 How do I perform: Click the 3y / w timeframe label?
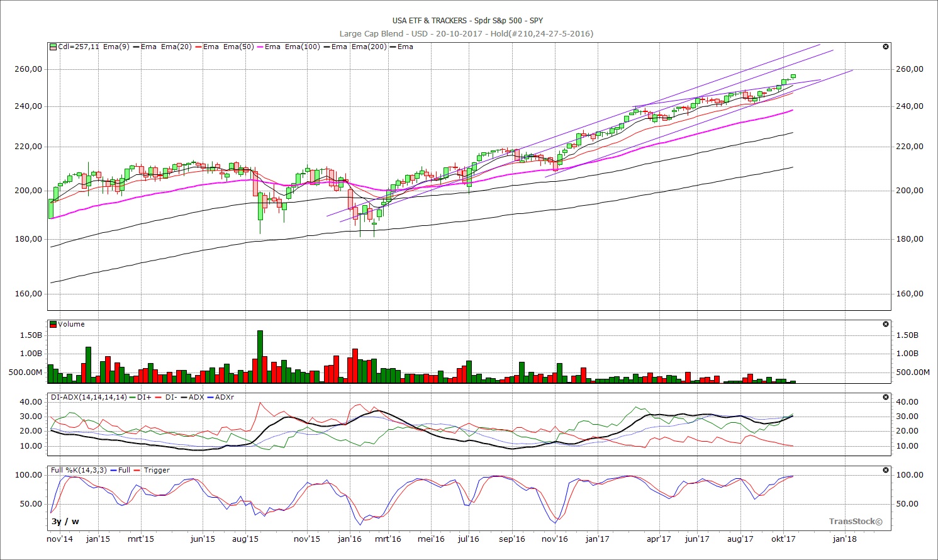pyautogui.click(x=65, y=521)
